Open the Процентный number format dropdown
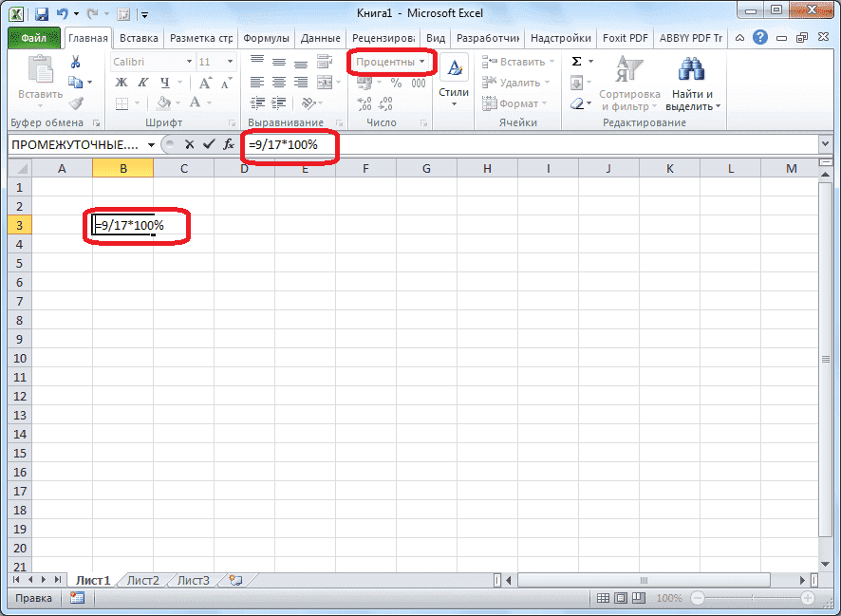The height and width of the screenshot is (616, 841). 421,61
